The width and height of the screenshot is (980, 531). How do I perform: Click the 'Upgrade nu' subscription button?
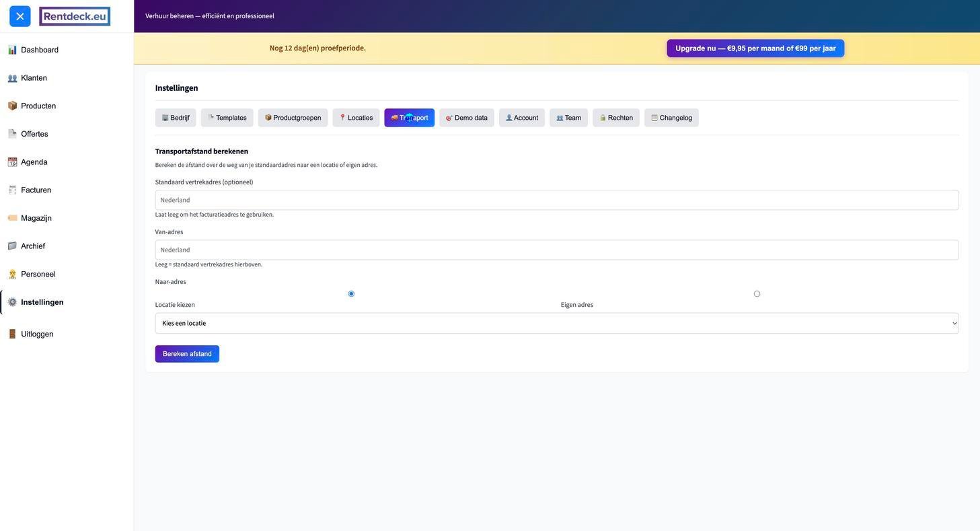coord(755,48)
